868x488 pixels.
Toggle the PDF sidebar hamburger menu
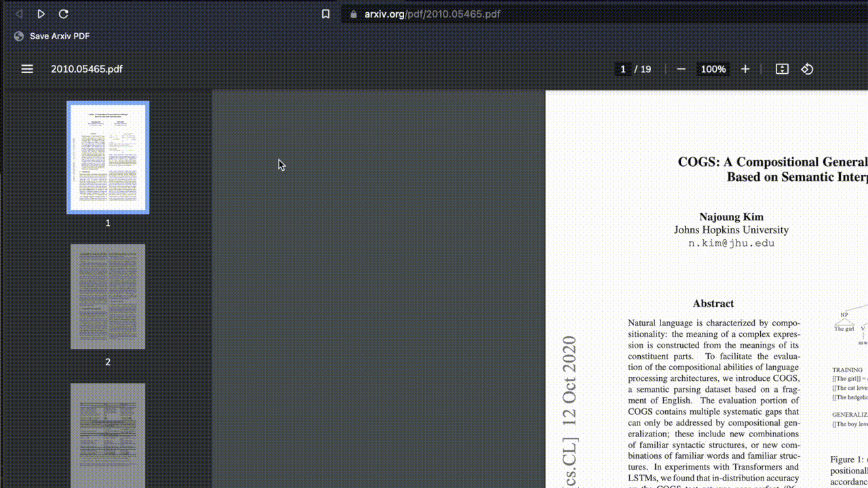[27, 69]
